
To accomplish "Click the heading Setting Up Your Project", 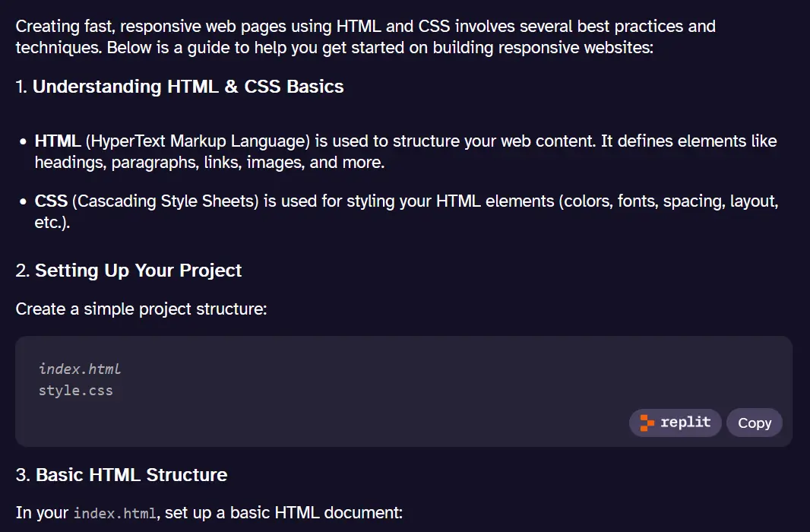I will pos(138,271).
